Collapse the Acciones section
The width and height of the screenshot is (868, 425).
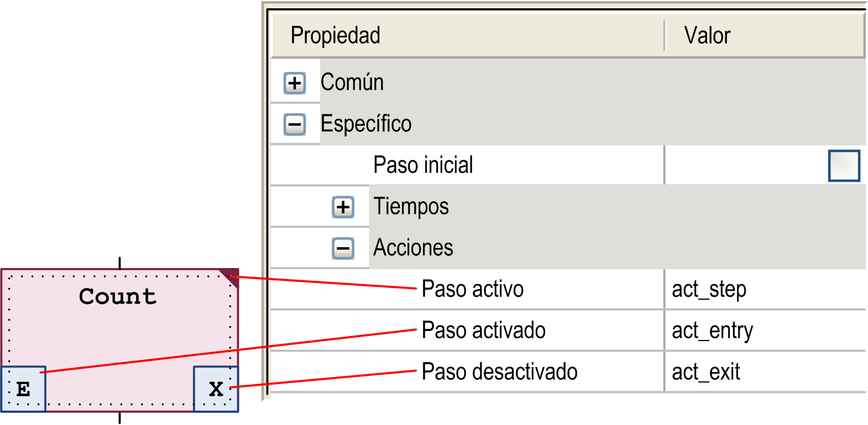coord(343,248)
